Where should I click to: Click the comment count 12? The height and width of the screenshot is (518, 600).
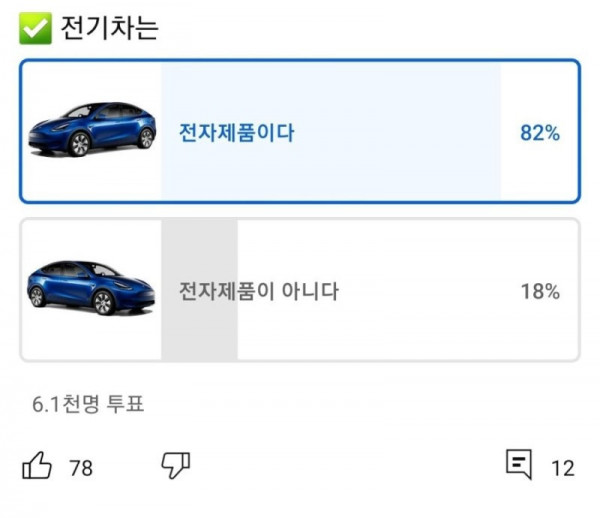563,467
